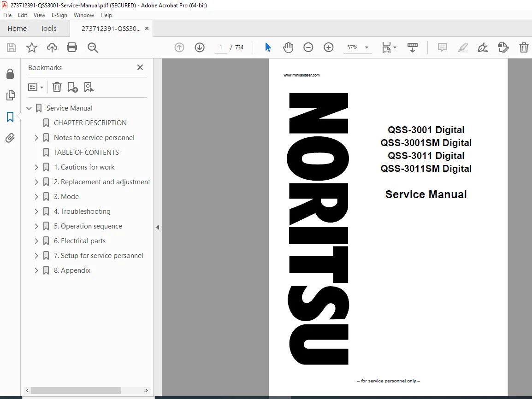Jump to TABLE OF CONTENTS bookmark
This screenshot has width=532, height=399.
click(86, 152)
